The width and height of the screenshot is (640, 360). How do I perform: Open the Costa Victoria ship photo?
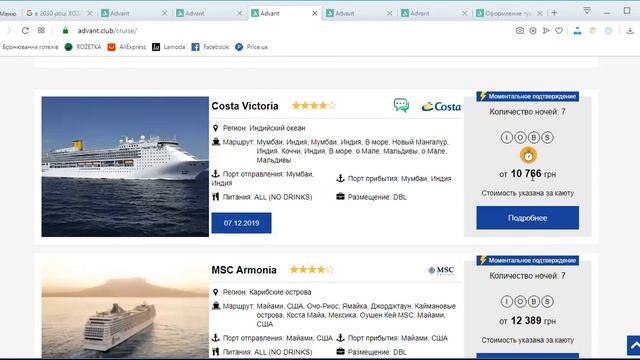click(125, 167)
